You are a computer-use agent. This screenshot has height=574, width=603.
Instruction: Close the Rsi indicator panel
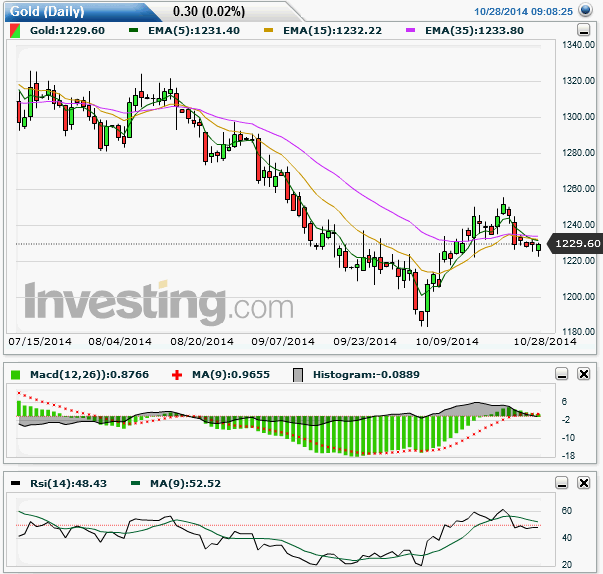coord(584,483)
